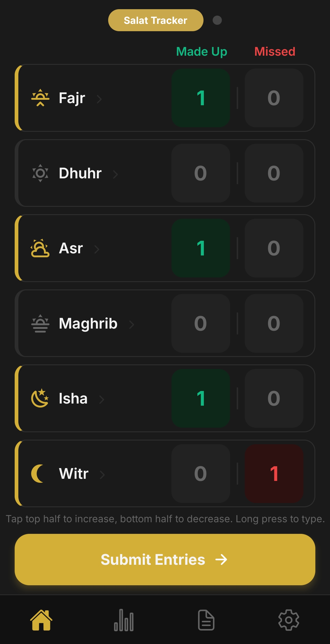The image size is (330, 644).
Task: Expand Maghrib details chevron
Action: click(x=132, y=324)
